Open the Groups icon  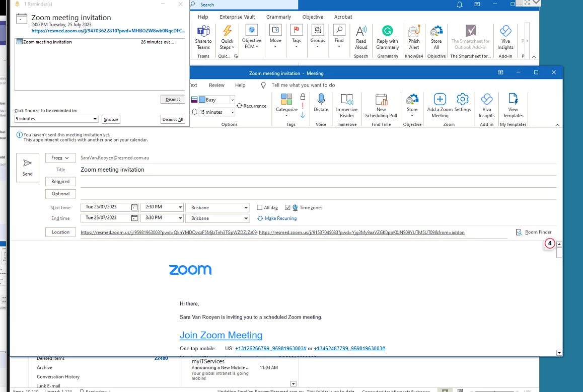click(318, 36)
